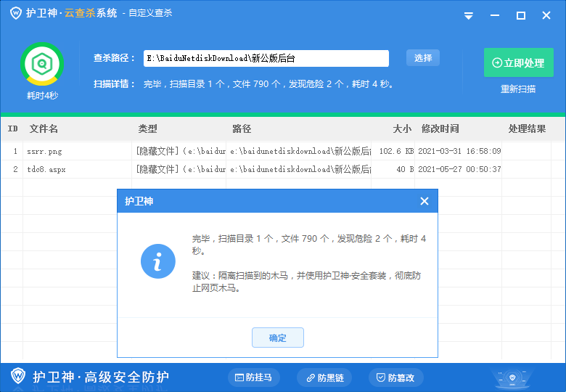The width and height of the screenshot is (566, 392).
Task: Confirm the dialog with 确定 button
Action: tap(278, 338)
